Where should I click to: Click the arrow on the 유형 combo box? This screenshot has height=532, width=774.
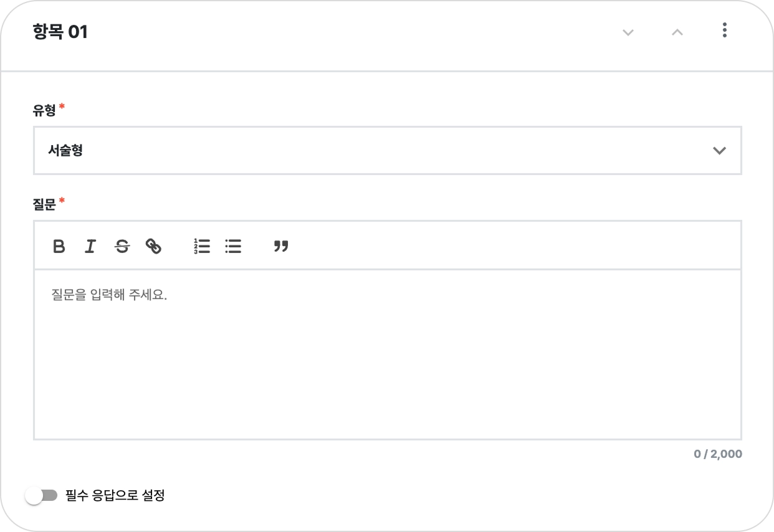[719, 151]
